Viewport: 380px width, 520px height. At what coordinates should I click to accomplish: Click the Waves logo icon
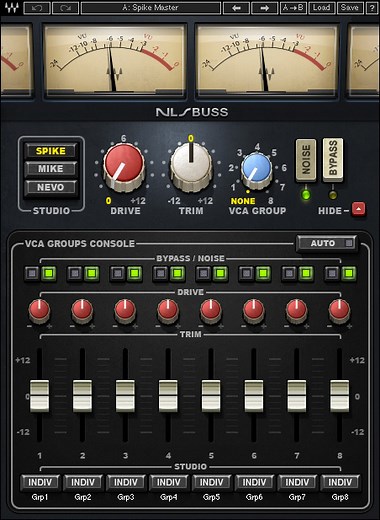point(11,7)
